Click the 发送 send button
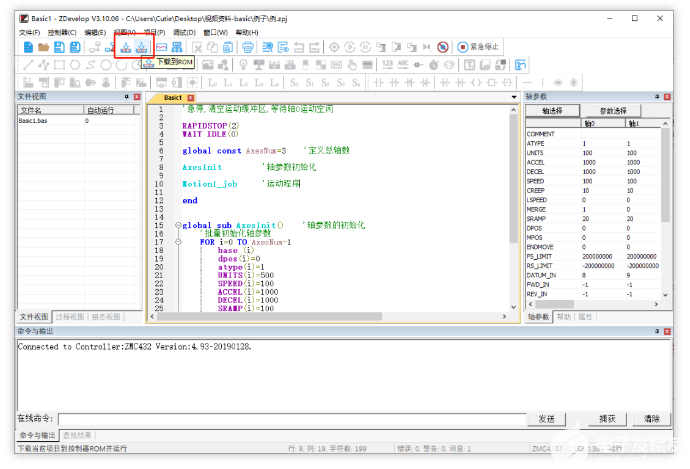Viewport: 690px width, 469px height. [546, 418]
